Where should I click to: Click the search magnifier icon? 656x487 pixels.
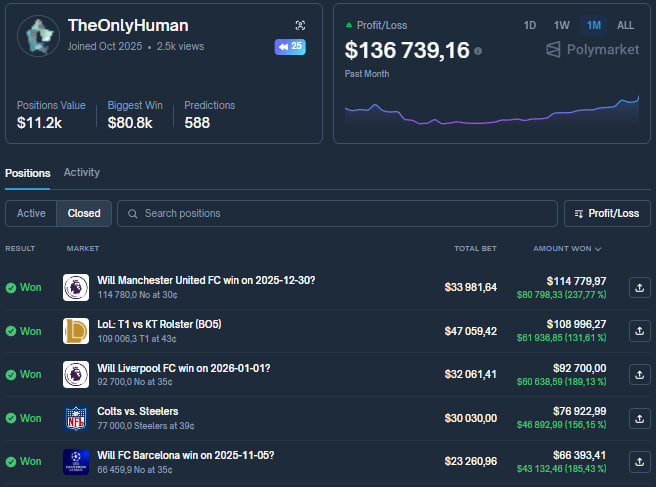pyautogui.click(x=133, y=214)
